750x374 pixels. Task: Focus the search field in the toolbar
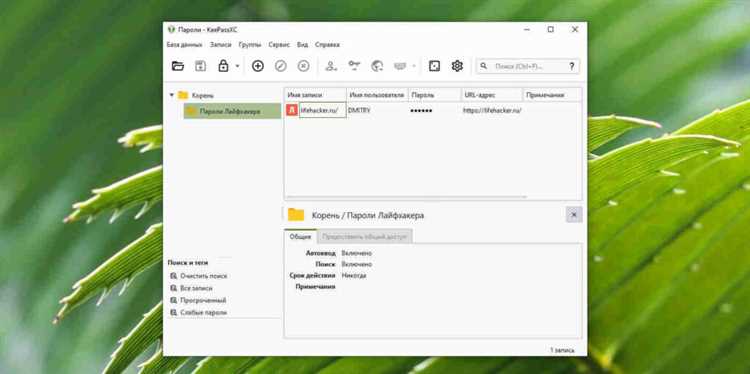click(528, 66)
